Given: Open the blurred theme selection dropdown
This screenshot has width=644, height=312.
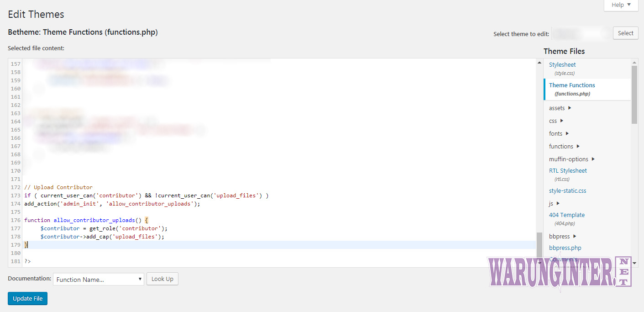Looking at the screenshot, I should [581, 33].
